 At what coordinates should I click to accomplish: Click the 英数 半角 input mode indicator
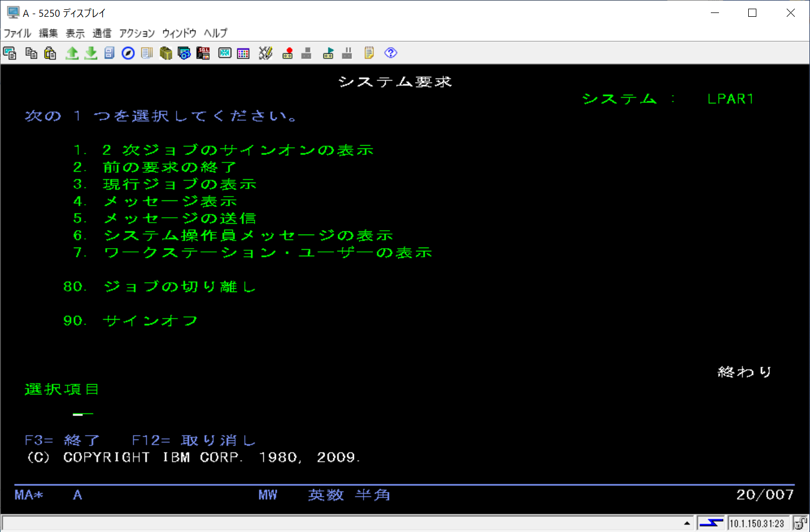[x=349, y=495]
